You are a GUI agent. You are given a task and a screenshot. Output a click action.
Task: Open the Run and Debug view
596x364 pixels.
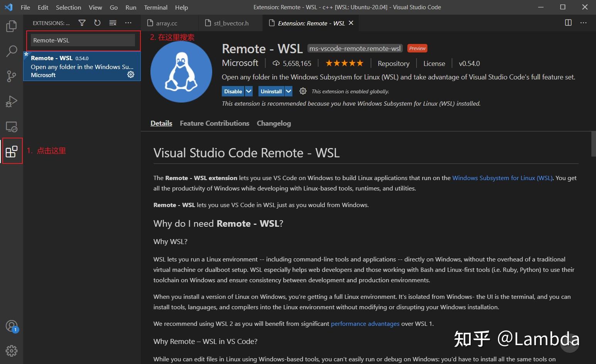11,101
